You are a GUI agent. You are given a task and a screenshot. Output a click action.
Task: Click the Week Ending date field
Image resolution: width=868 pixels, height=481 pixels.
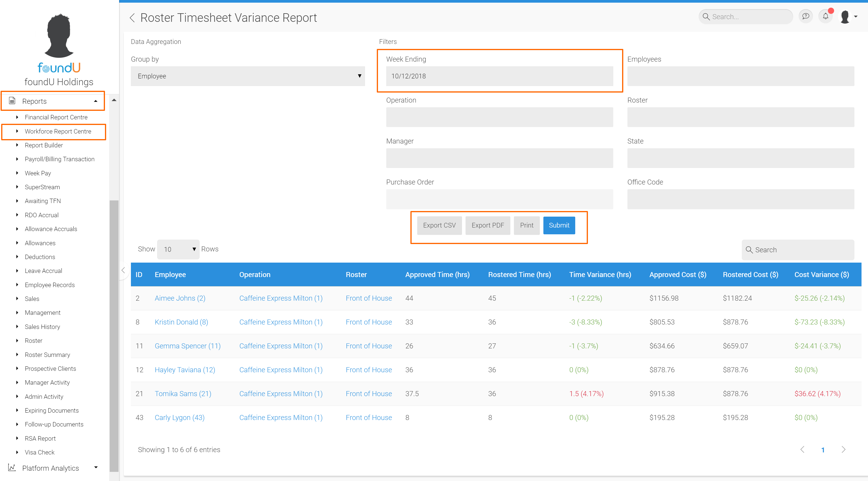(x=499, y=76)
